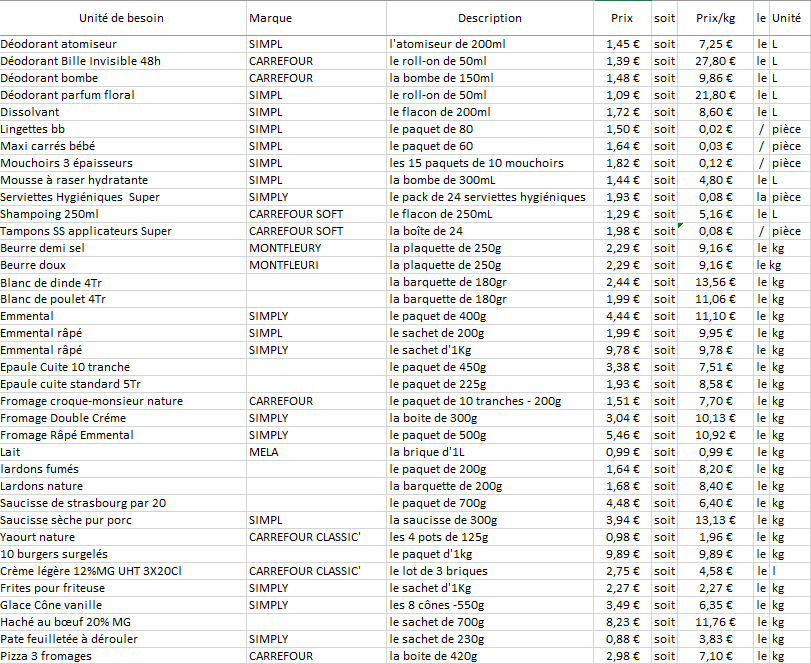Select the 'Marque' header cell
Viewport: 811px width, 664px height.
pos(316,18)
